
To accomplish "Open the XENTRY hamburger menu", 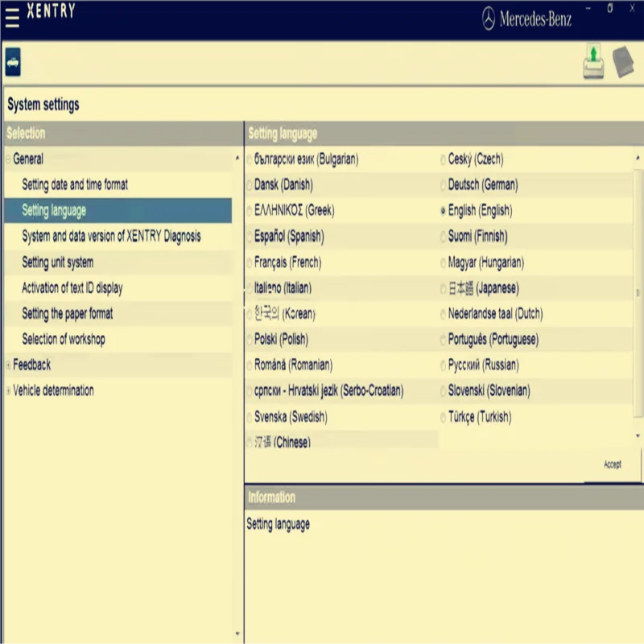I will click(x=12, y=18).
